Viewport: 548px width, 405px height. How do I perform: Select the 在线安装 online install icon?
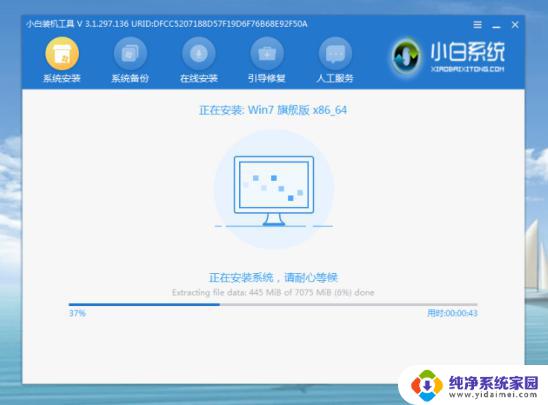(x=199, y=53)
